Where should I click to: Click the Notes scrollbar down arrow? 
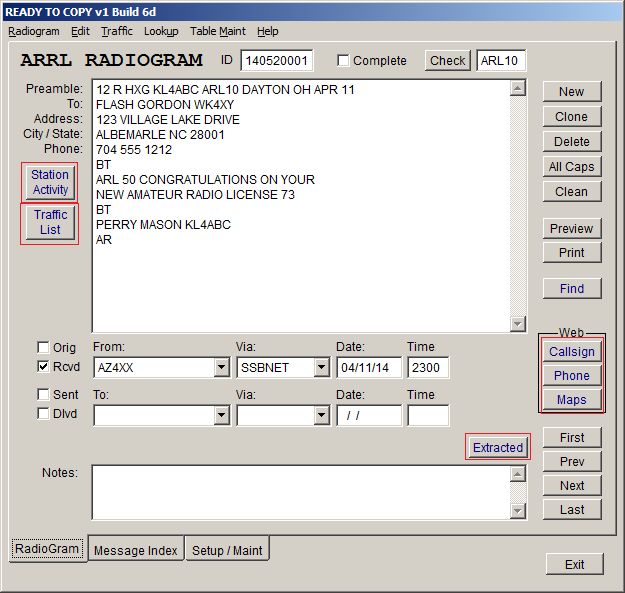pos(517,511)
